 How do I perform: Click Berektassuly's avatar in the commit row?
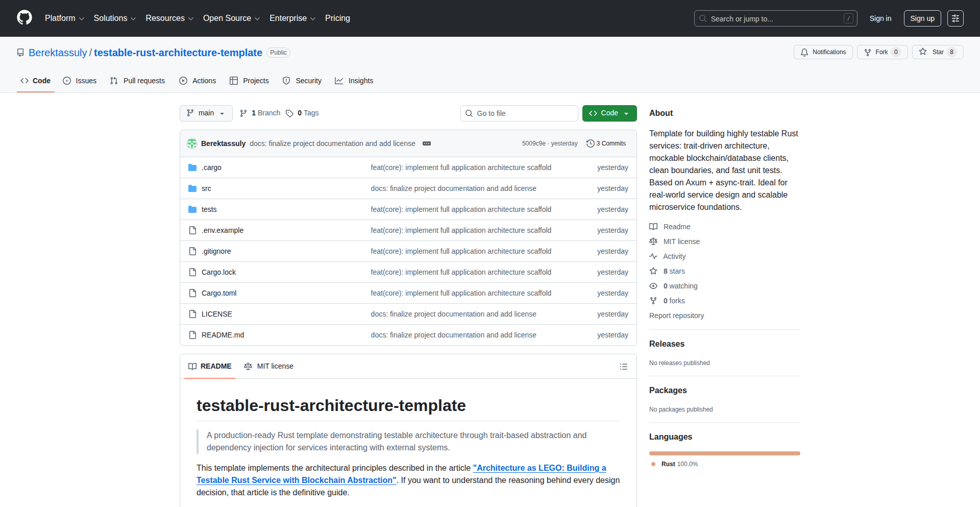(192, 143)
